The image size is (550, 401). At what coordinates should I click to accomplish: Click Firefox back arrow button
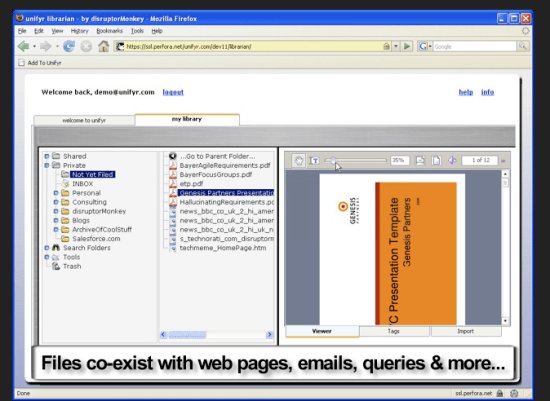[x=24, y=46]
